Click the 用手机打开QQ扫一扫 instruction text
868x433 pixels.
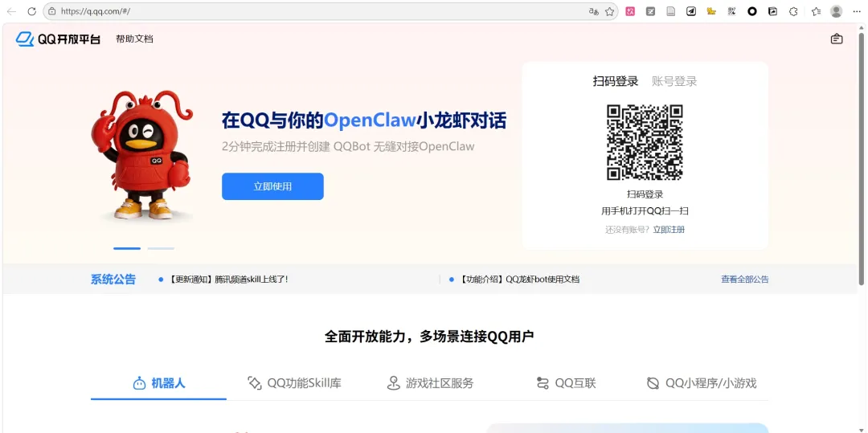click(x=645, y=210)
